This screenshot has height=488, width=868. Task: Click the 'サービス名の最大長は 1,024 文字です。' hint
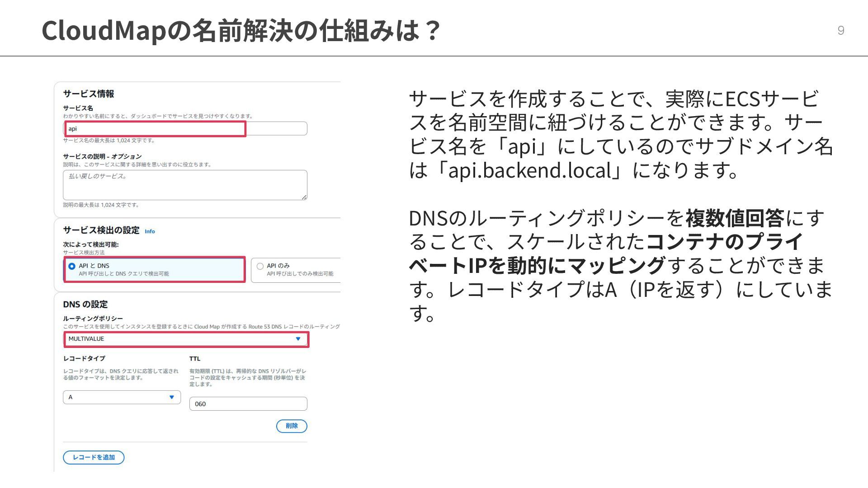pyautogui.click(x=109, y=141)
